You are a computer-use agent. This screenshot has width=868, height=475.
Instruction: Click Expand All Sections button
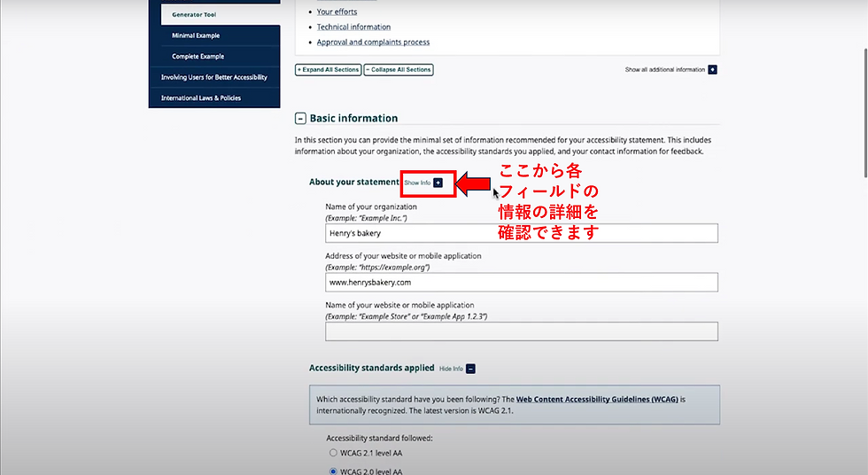[329, 70]
